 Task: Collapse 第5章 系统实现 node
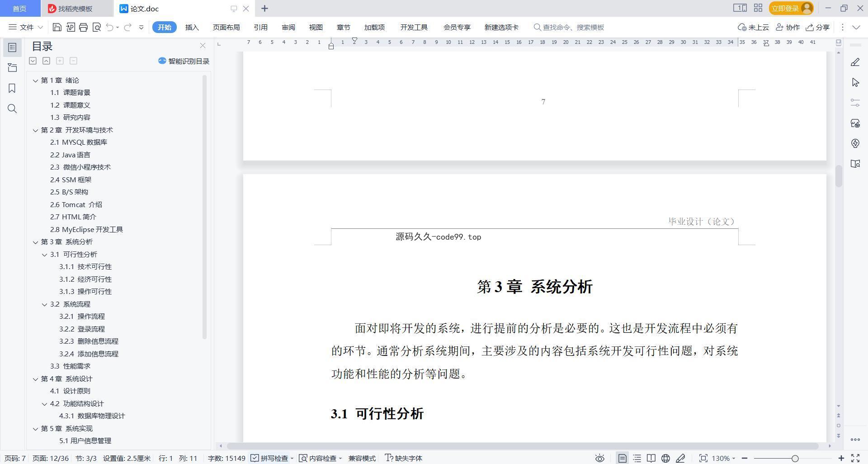tap(35, 429)
